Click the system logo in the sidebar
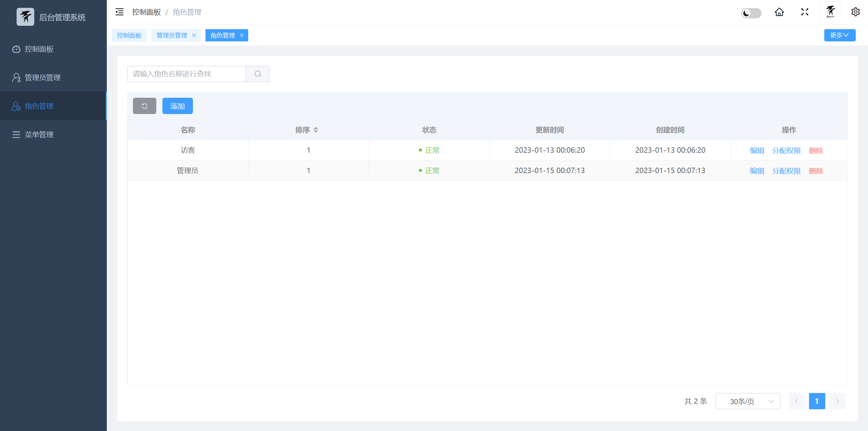 click(x=25, y=17)
